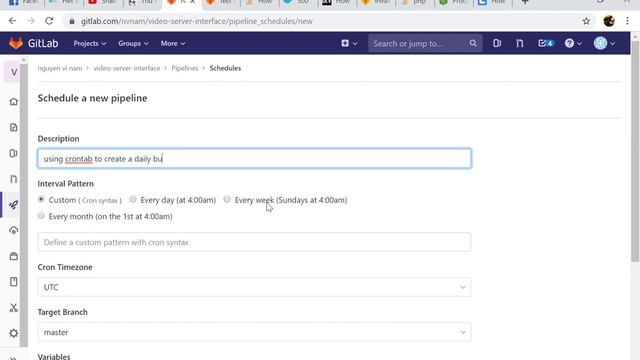Open the Projects menu
The height and width of the screenshot is (360, 640).
click(x=90, y=43)
